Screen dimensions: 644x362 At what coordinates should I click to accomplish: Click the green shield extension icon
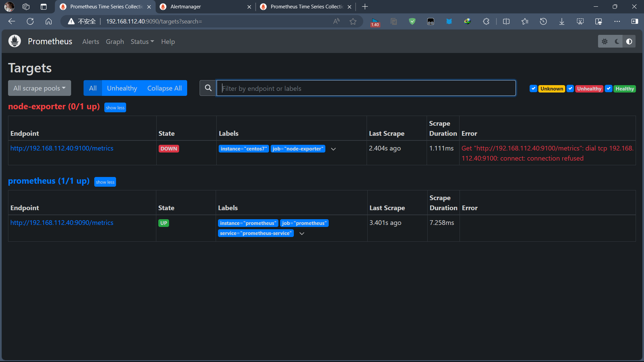click(412, 21)
